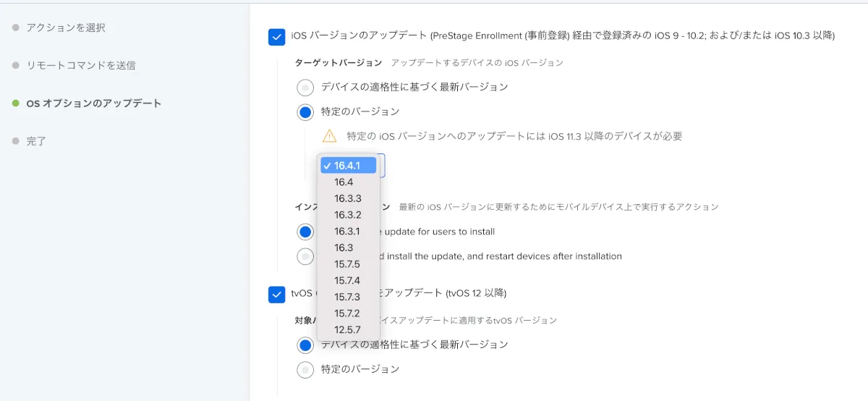
Task: Select version 16.4.1 in the dropdown list
Action: 348,166
